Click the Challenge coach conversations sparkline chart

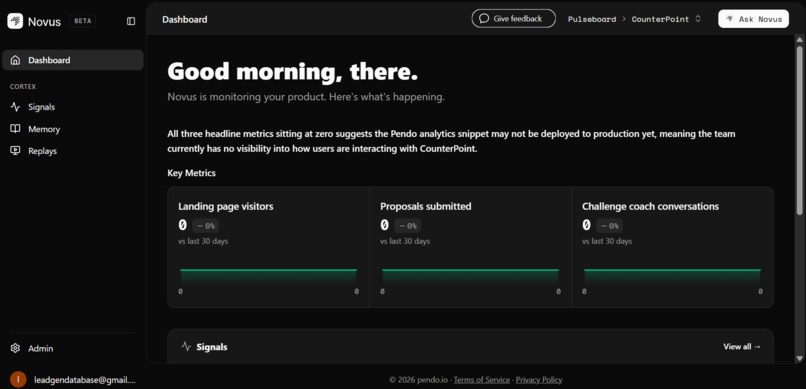[672, 276]
